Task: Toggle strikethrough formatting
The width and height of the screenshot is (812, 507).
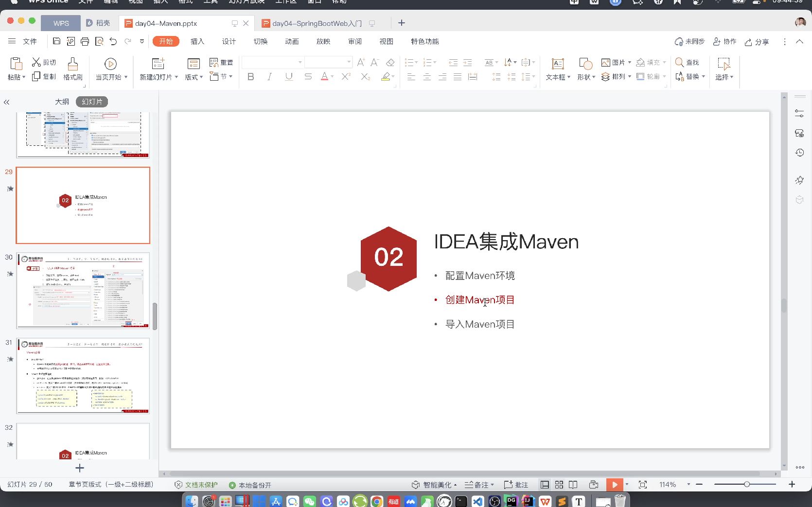Action: 308,77
